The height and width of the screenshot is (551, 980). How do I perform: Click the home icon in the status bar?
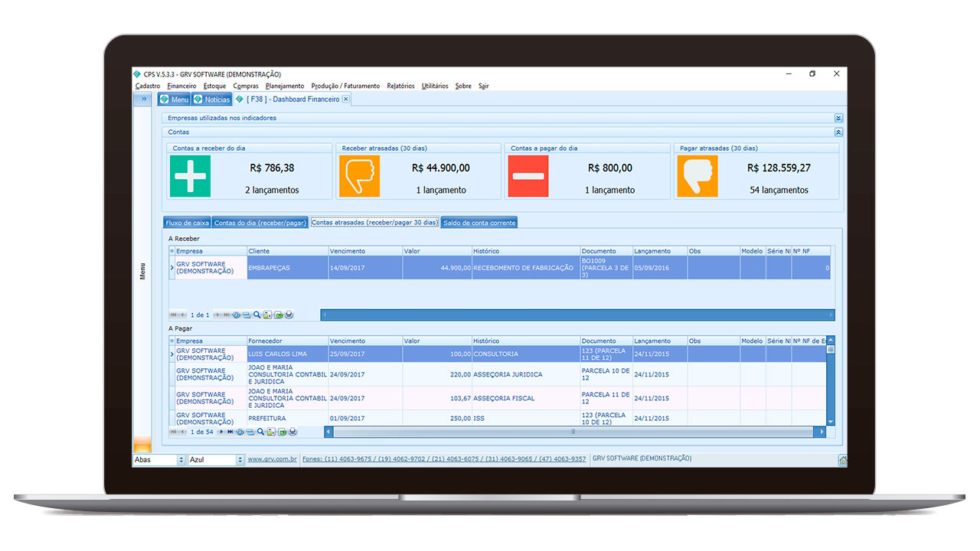(x=842, y=460)
